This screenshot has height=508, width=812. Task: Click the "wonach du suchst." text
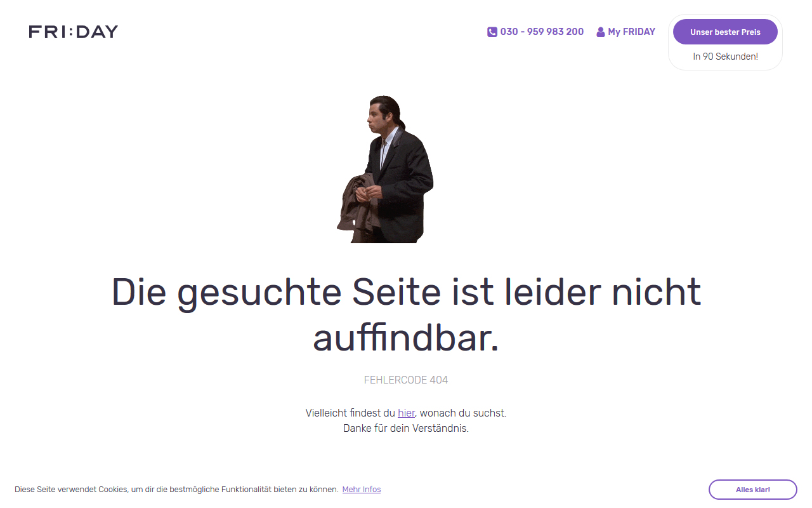tap(463, 413)
